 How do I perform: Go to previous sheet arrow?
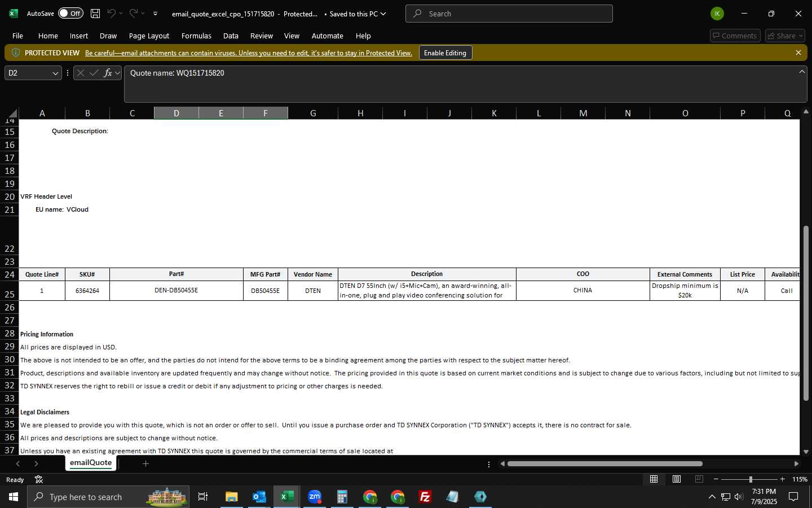coord(18,463)
